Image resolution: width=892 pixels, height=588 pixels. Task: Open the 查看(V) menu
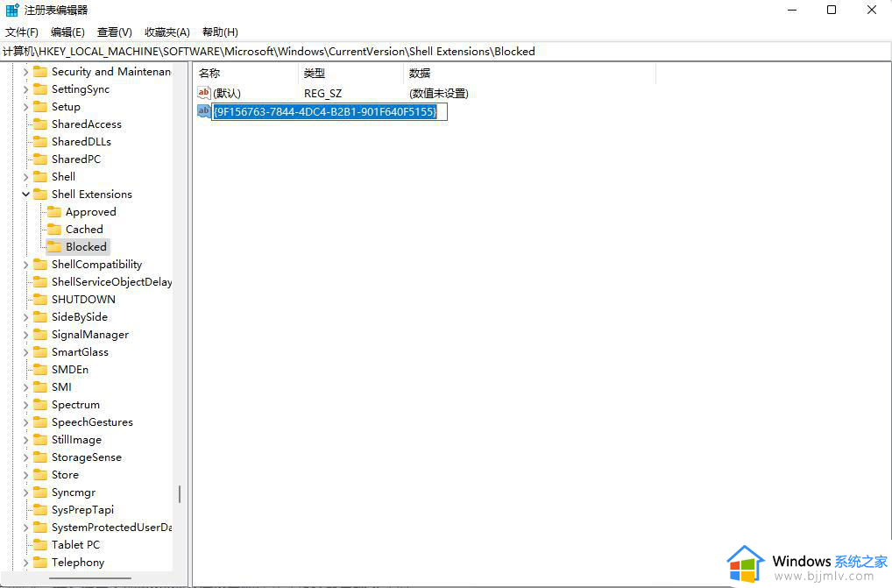pos(114,32)
